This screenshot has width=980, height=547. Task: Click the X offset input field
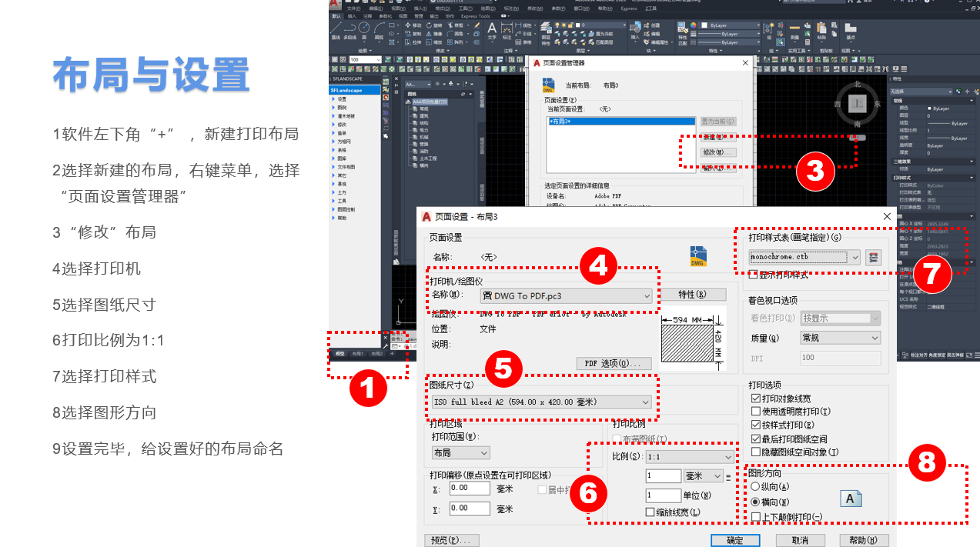pos(470,488)
